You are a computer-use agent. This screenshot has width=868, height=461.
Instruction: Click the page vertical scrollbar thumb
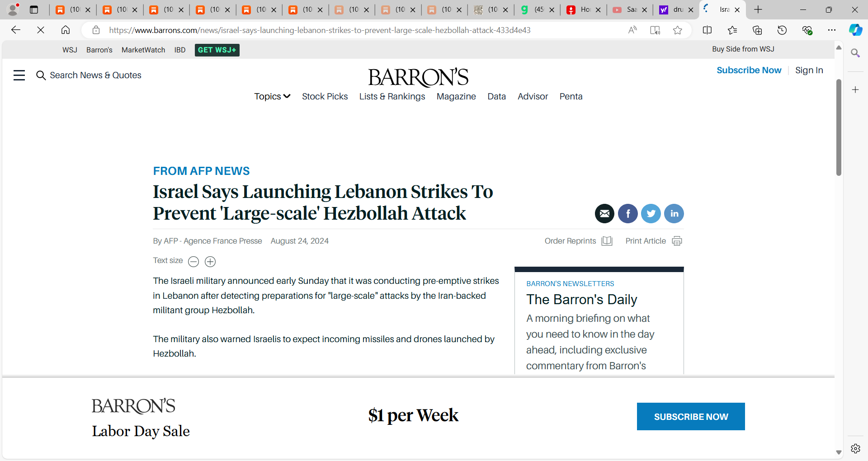[839, 127]
